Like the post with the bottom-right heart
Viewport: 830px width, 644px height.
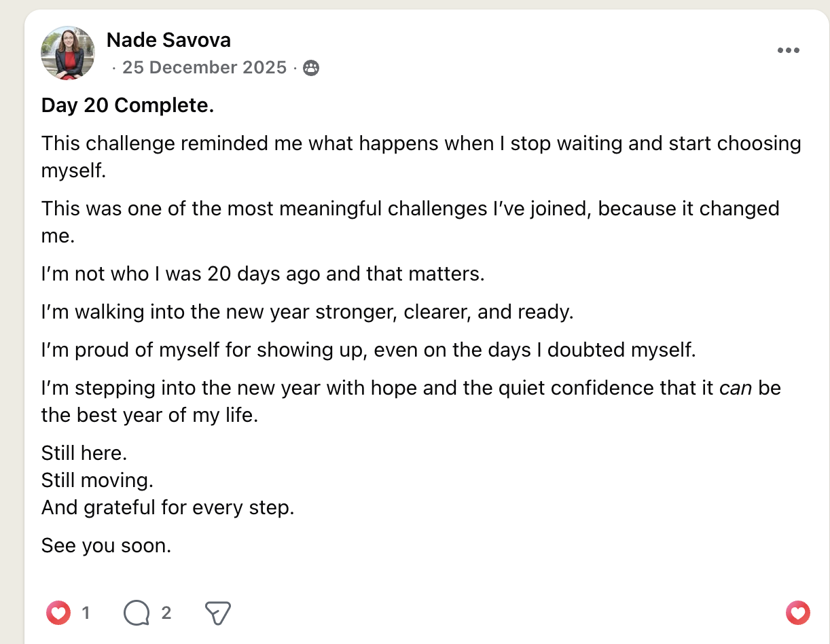[798, 613]
